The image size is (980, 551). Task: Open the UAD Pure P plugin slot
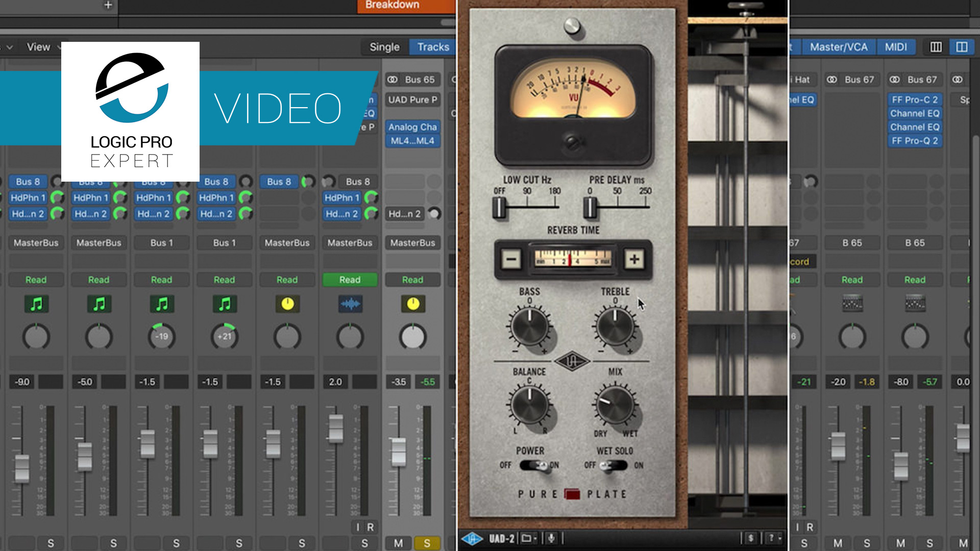413,99
